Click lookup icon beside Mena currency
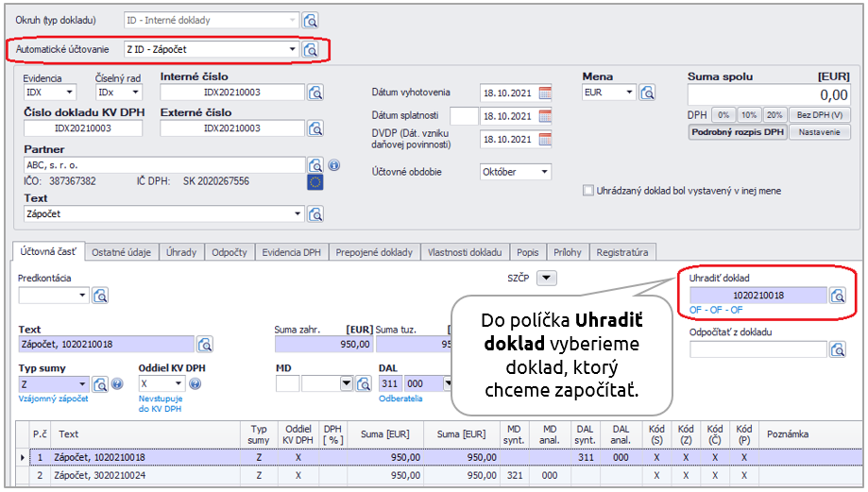868x492 pixels. click(x=647, y=93)
